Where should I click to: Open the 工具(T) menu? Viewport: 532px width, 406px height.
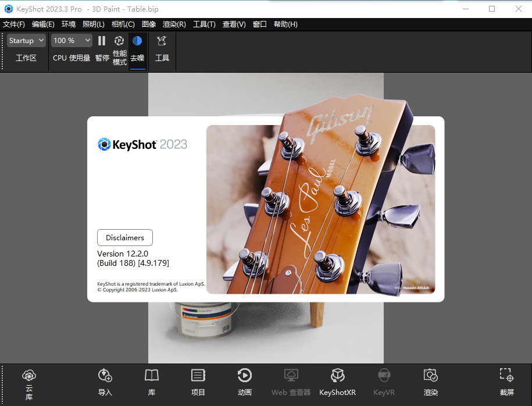pos(204,24)
